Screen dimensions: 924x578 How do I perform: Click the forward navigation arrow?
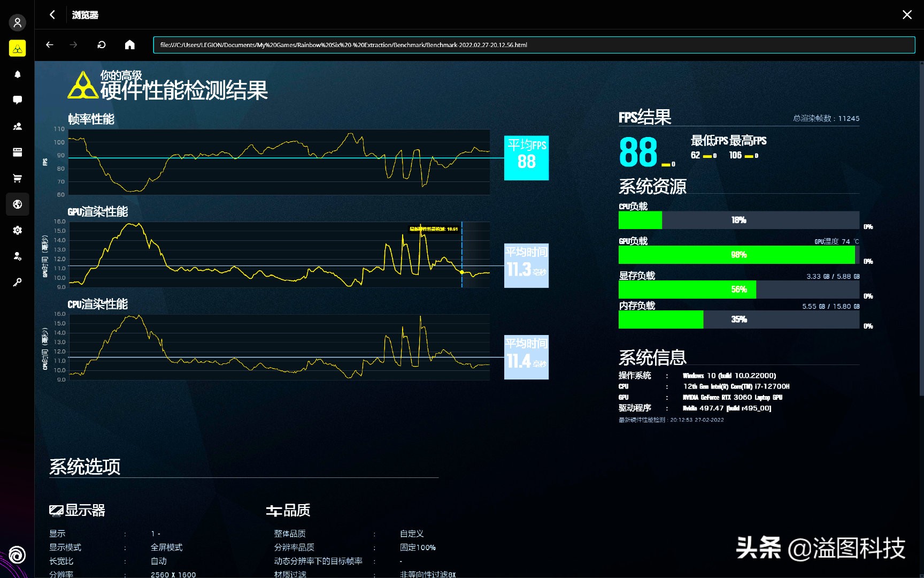[73, 45]
